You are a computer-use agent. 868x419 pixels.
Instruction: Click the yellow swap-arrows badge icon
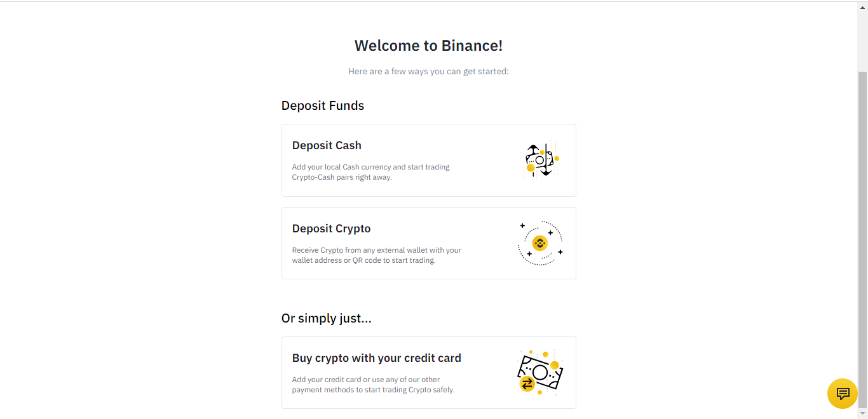pos(527,384)
